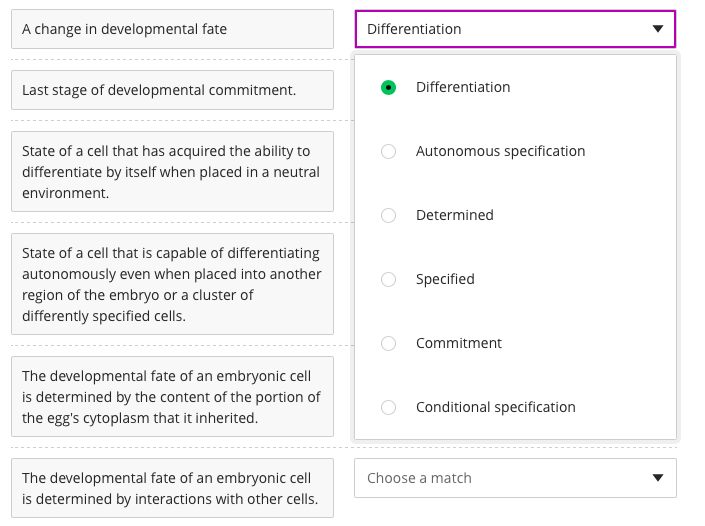This screenshot has height=526, width=705.
Task: Choose the Autonomous specification radio option
Action: (x=389, y=152)
